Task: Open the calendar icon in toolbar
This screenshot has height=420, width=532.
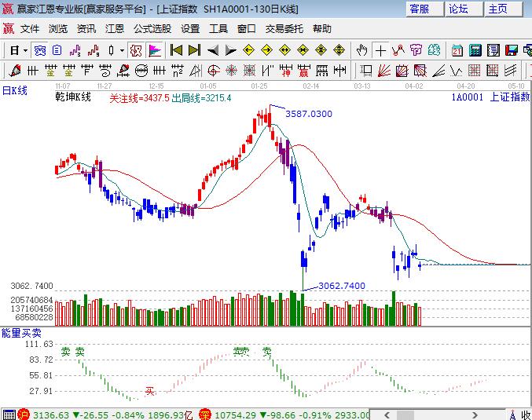Action: (457, 50)
